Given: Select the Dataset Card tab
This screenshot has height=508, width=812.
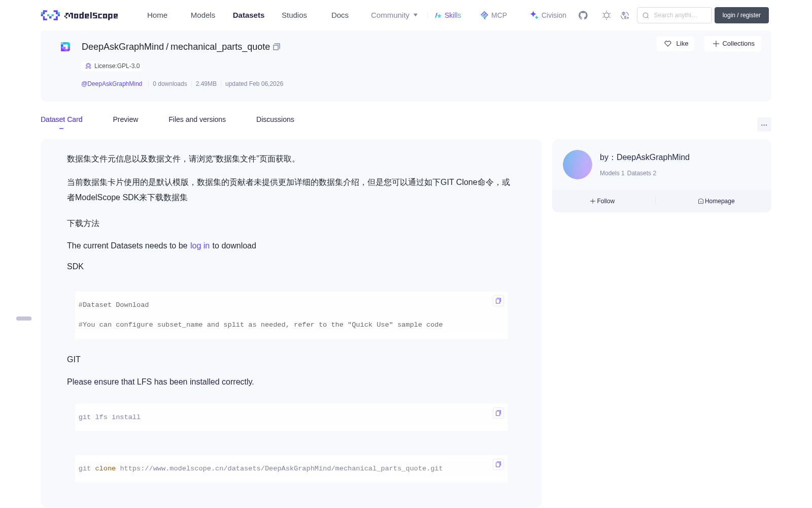Looking at the screenshot, I should pyautogui.click(x=61, y=119).
